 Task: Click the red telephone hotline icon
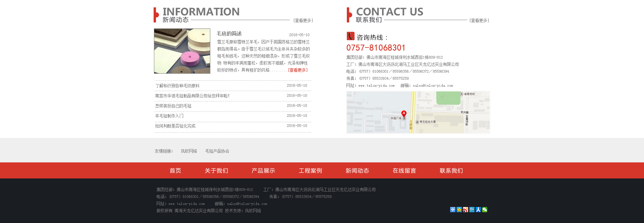(x=351, y=36)
